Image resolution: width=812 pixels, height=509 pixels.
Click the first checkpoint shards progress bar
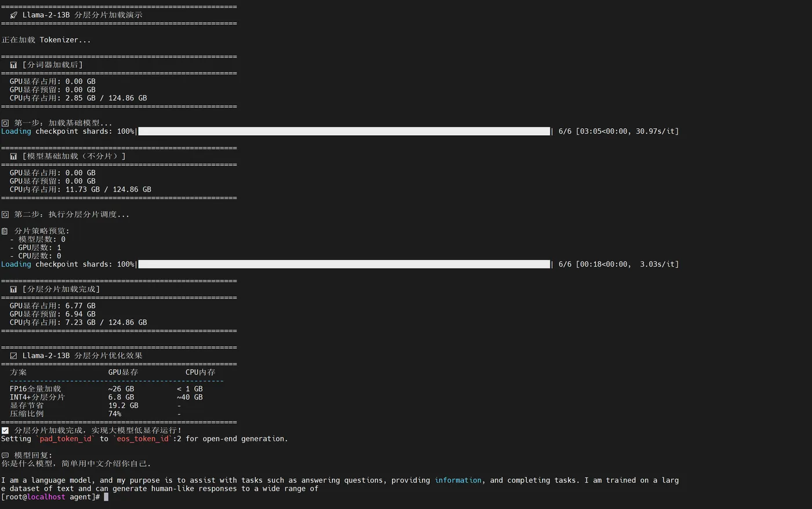345,132
